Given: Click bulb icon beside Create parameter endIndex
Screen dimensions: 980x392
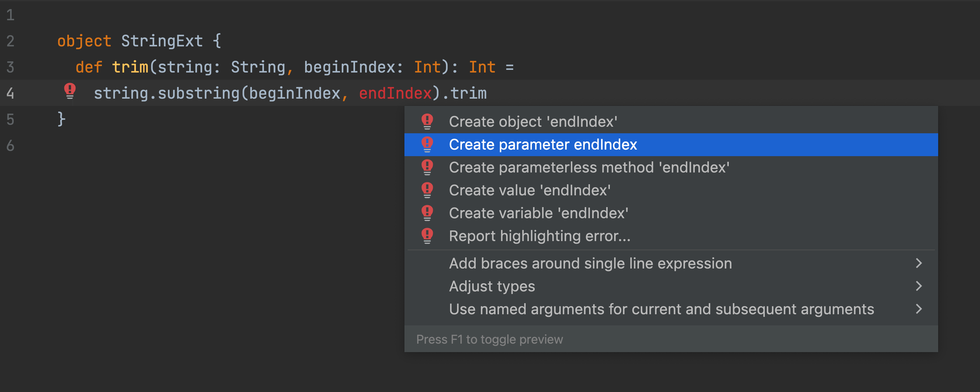Looking at the screenshot, I should (427, 144).
